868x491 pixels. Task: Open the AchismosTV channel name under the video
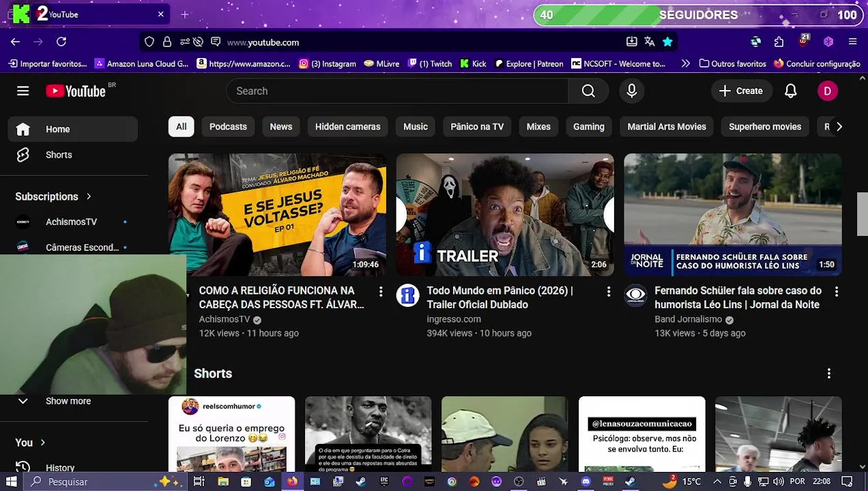point(225,319)
